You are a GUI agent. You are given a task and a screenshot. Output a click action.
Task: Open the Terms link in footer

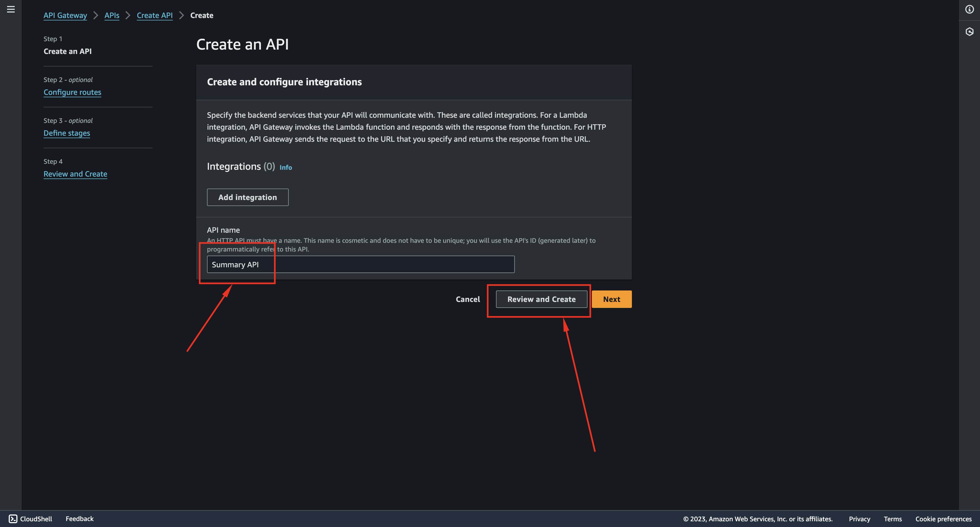(x=893, y=519)
